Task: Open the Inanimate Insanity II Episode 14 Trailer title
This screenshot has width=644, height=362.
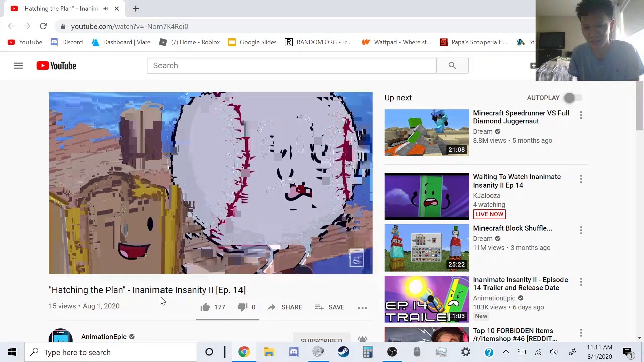Action: click(x=520, y=284)
